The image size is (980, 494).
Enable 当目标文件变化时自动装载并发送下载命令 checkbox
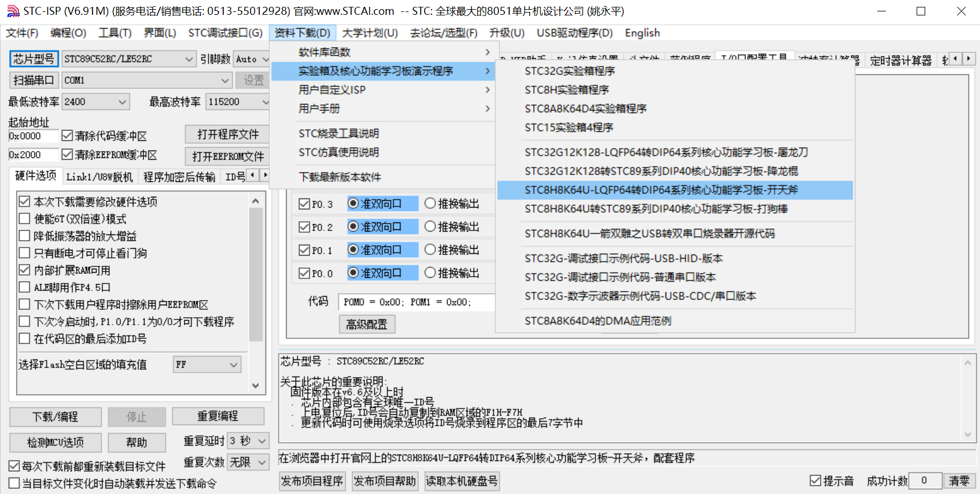[x=14, y=484]
